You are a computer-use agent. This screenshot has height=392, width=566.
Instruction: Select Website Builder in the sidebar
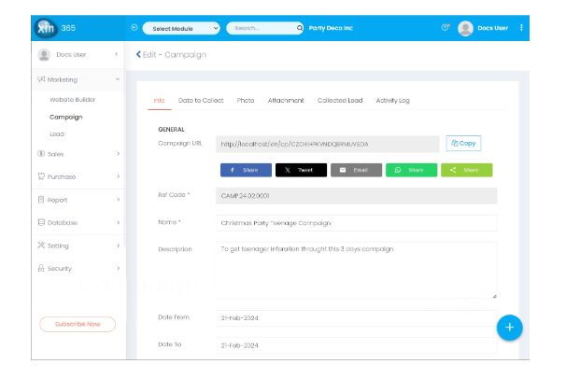72,99
